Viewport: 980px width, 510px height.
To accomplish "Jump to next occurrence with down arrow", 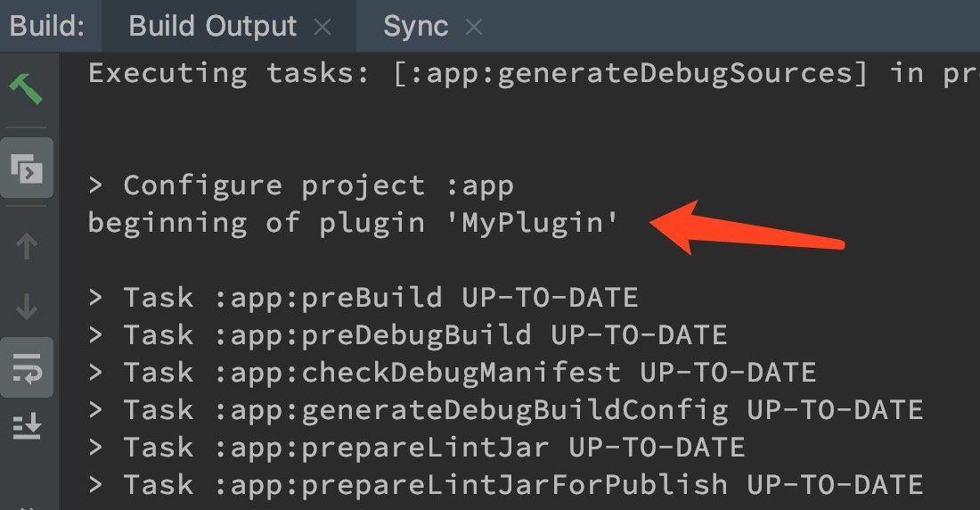I will click(26, 307).
